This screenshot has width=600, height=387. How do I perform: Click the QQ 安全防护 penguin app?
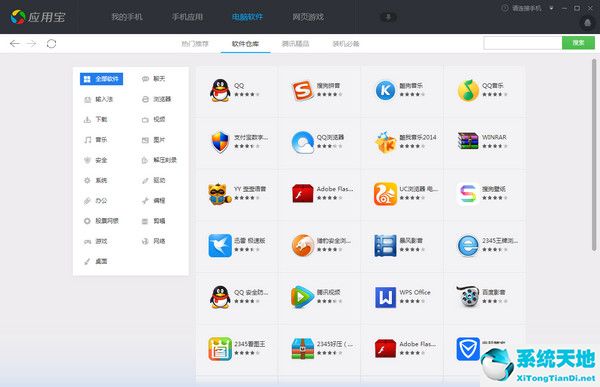pos(236,297)
